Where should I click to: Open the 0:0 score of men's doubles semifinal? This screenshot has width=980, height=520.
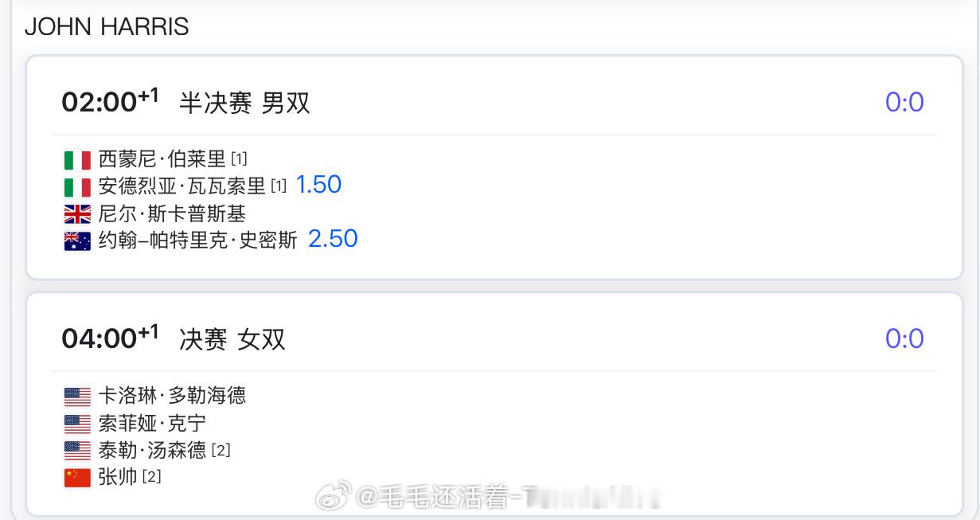coord(904,103)
